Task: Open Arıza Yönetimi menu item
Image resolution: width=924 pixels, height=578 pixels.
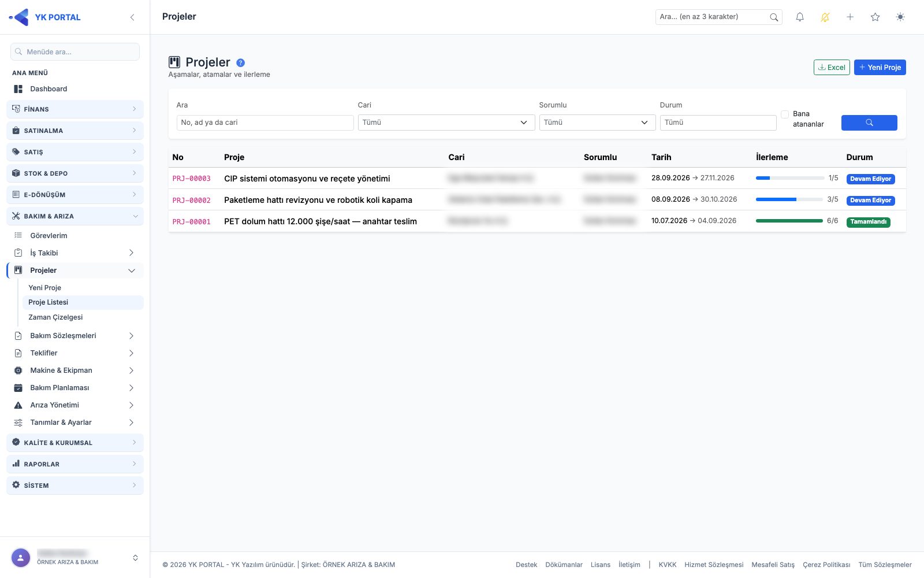Action: (x=75, y=405)
